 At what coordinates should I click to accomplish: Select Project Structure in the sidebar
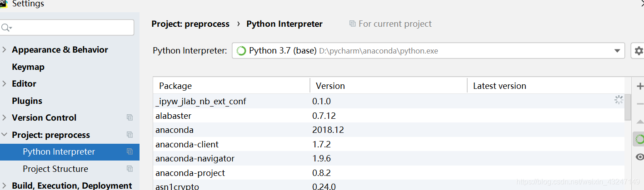55,169
